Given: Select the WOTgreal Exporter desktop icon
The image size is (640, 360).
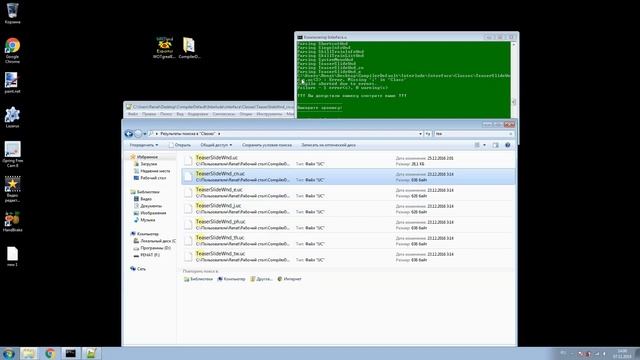Looking at the screenshot, I should coord(164,48).
